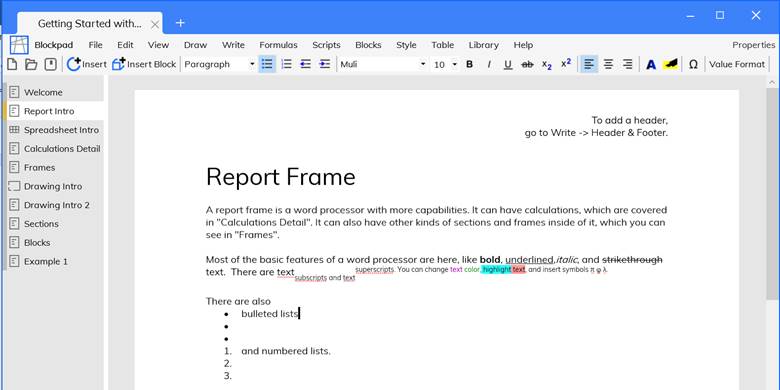
Task: Select the Spreadsheet Intro frame
Action: click(x=54, y=130)
